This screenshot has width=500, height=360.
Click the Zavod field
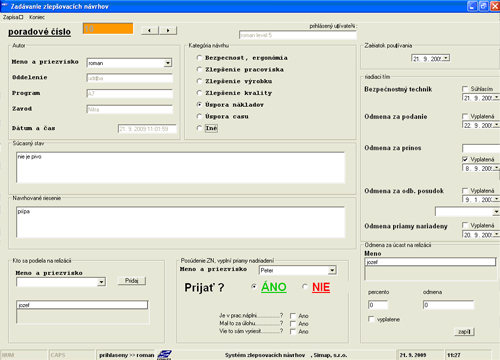coord(130,109)
